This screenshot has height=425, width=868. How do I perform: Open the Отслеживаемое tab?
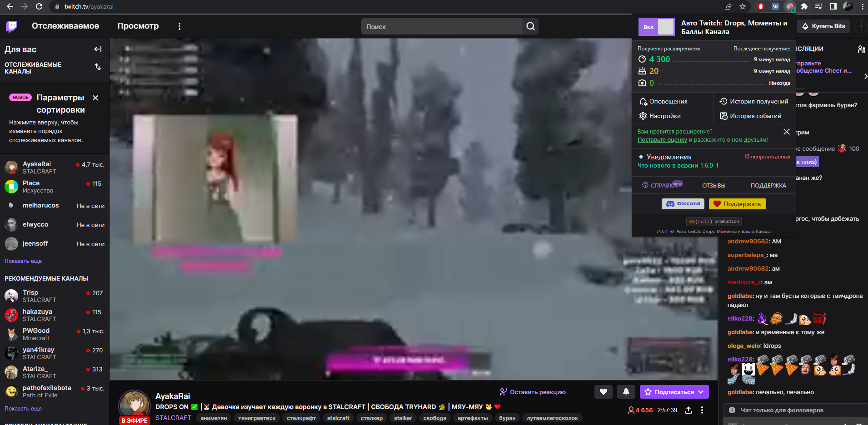65,26
